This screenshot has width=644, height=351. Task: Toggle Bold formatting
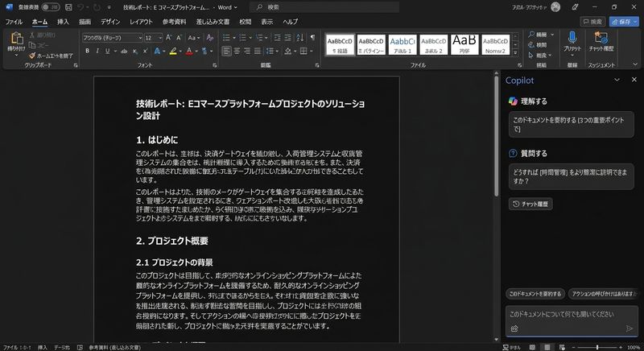click(x=87, y=52)
